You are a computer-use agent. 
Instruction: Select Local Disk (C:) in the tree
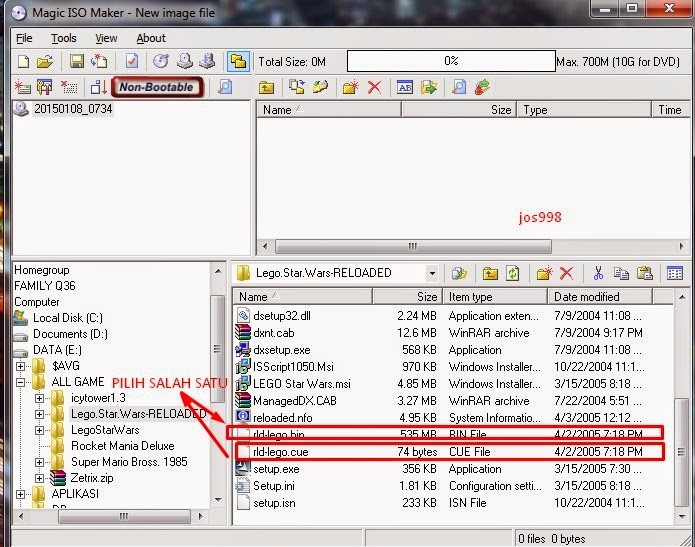tap(68, 318)
